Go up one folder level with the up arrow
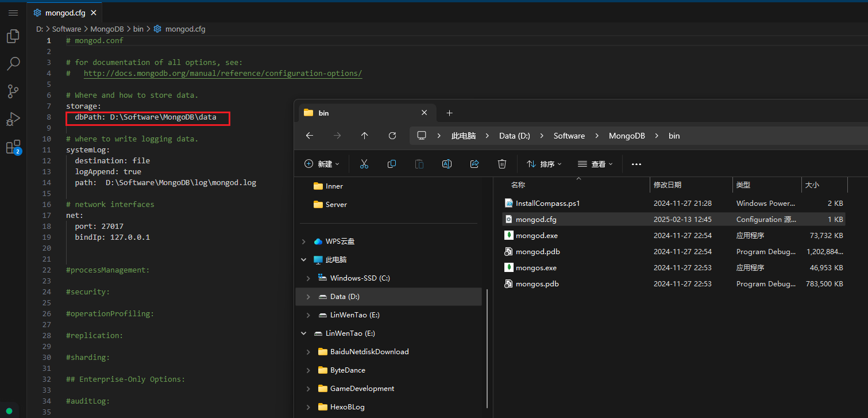Screen dimensions: 868x418 [364, 136]
